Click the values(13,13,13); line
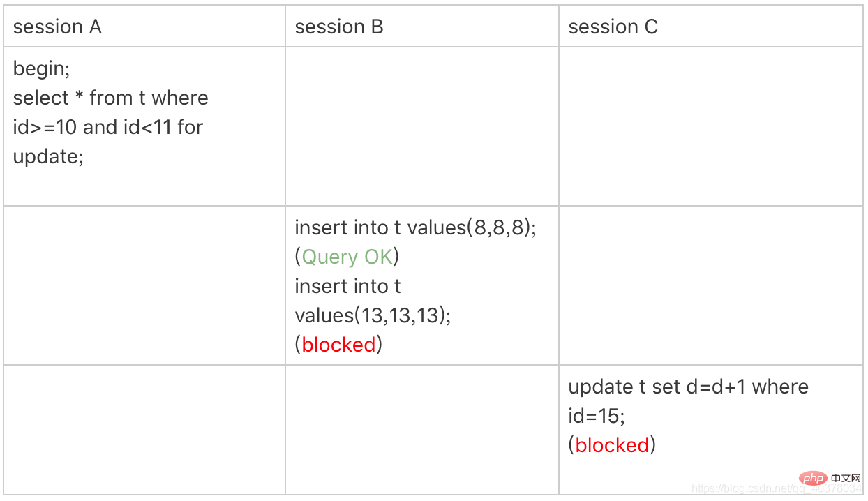Image resolution: width=868 pixels, height=501 pixels. pyautogui.click(x=373, y=315)
